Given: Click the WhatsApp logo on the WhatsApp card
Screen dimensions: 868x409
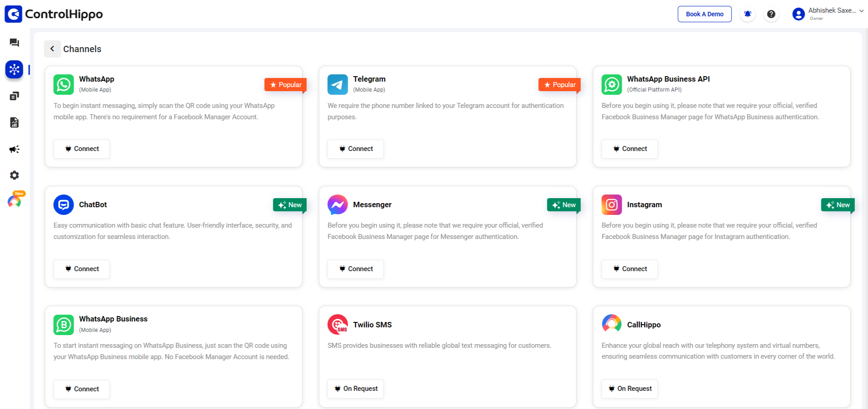Looking at the screenshot, I should point(63,84).
